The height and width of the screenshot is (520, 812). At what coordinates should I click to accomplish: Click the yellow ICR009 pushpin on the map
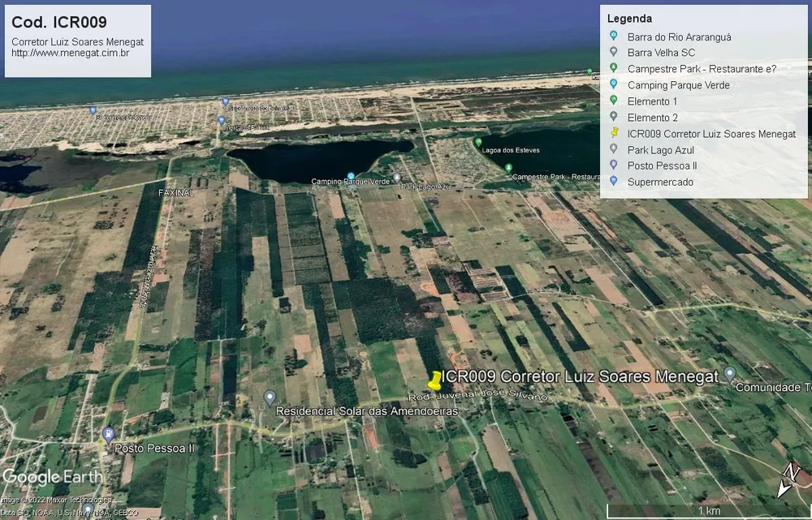coord(435,380)
